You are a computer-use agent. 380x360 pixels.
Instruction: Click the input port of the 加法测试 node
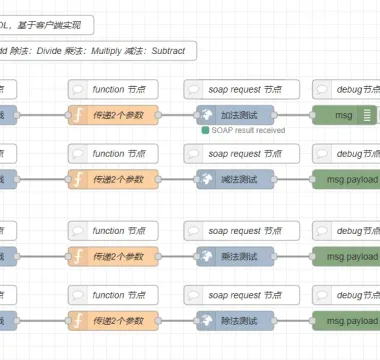point(197,115)
